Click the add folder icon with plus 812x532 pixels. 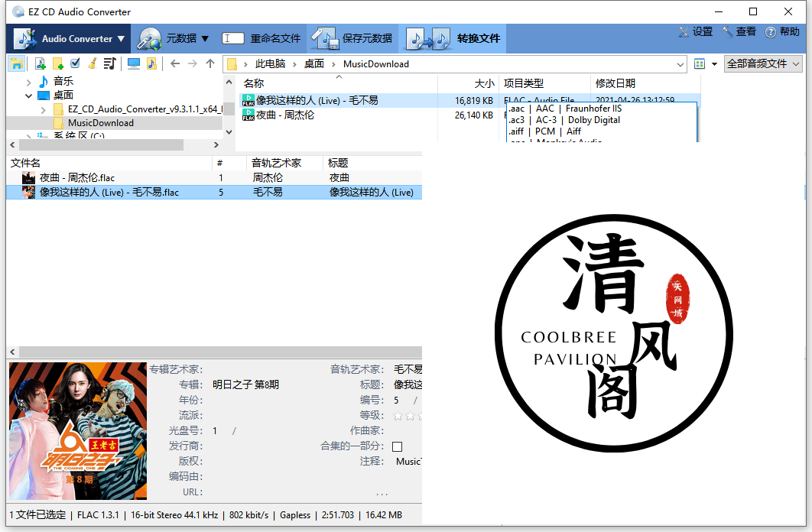coord(58,63)
